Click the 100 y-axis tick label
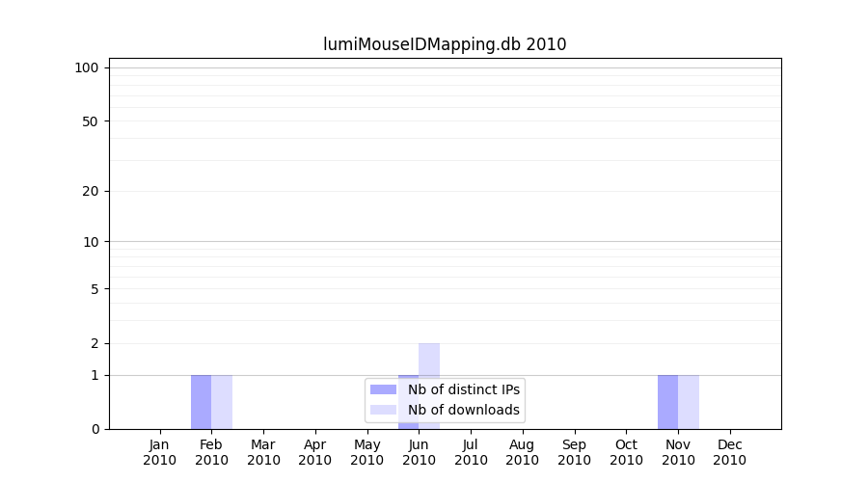This screenshot has width=868, height=482. coord(87,67)
